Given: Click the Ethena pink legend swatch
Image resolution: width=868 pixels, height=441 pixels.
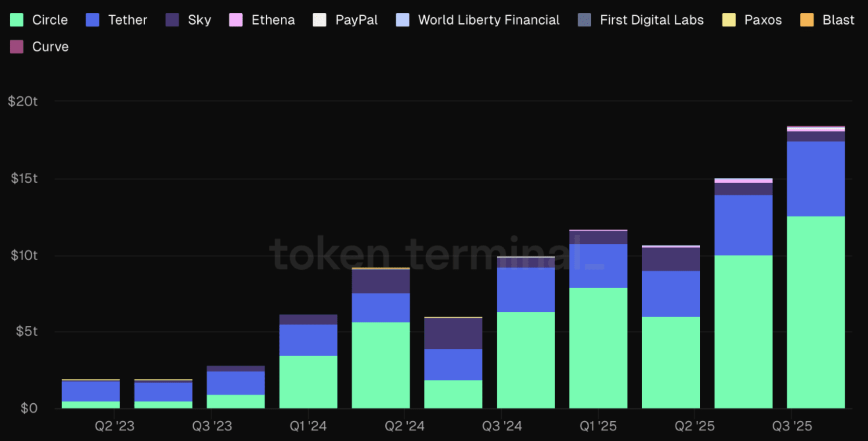Looking at the screenshot, I should (236, 20).
